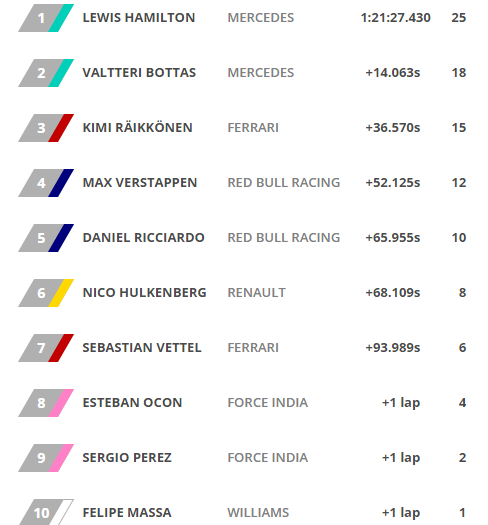This screenshot has width=488, height=525.
Task: Select position 10 badge beside Felipe Massa
Action: [x=46, y=512]
